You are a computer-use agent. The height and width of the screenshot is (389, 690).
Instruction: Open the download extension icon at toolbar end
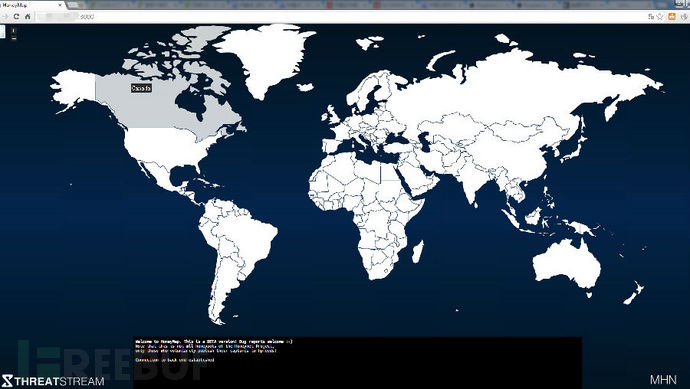pyautogui.click(x=683, y=16)
